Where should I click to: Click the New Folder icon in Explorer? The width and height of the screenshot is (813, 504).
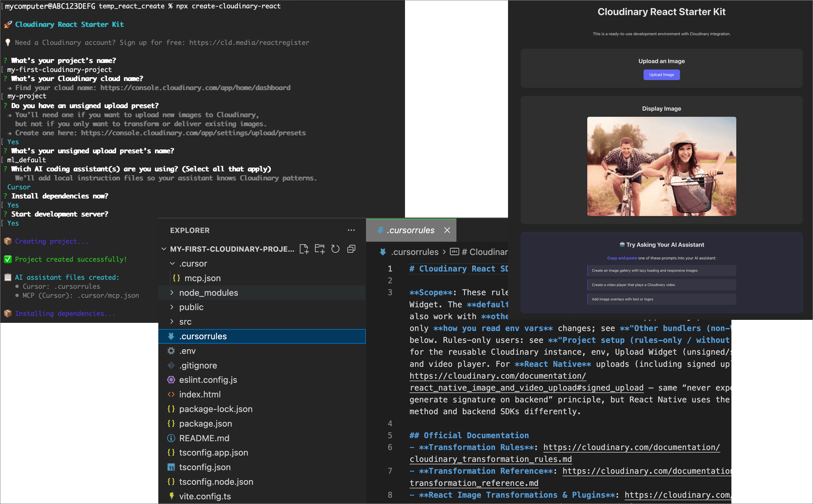point(320,249)
